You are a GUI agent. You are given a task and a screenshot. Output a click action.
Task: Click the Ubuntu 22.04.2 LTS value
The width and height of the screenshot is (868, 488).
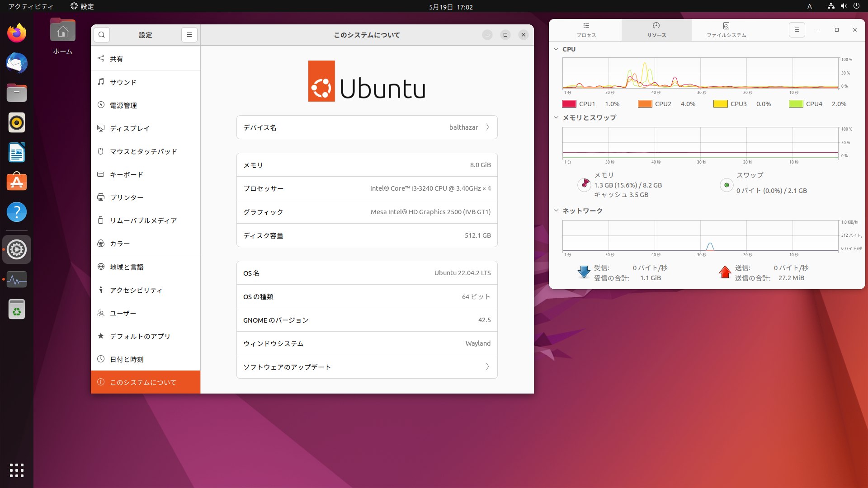coord(462,273)
